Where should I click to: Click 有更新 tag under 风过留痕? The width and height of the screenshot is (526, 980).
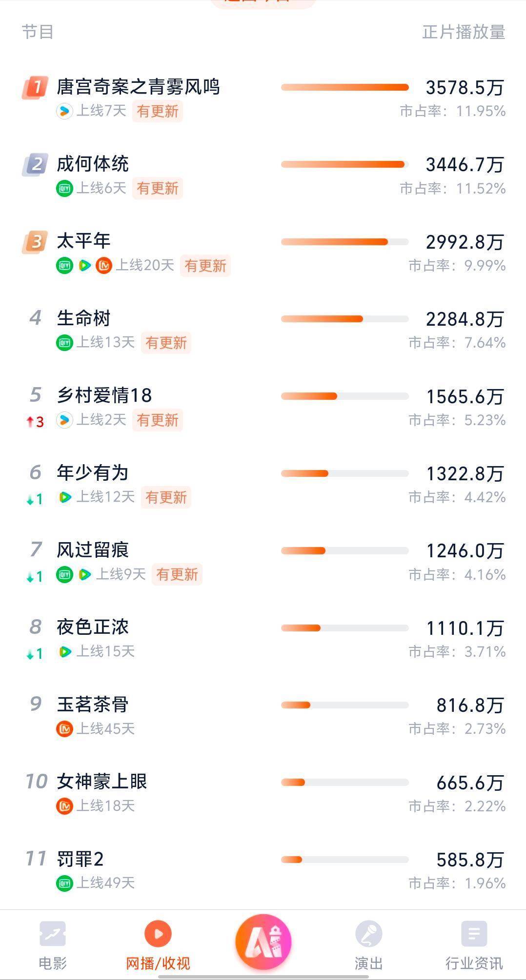(177, 574)
